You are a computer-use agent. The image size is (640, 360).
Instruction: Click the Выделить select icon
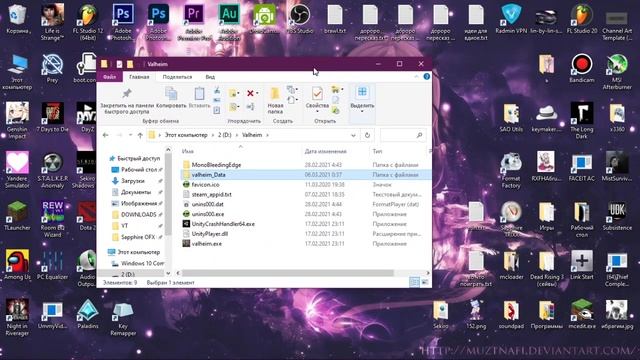[362, 92]
